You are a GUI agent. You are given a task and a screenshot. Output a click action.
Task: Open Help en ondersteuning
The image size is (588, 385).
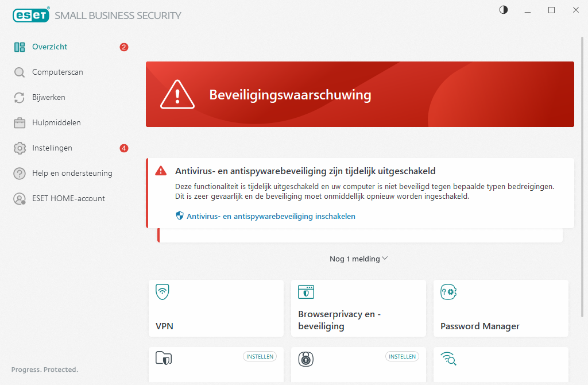[x=72, y=174]
